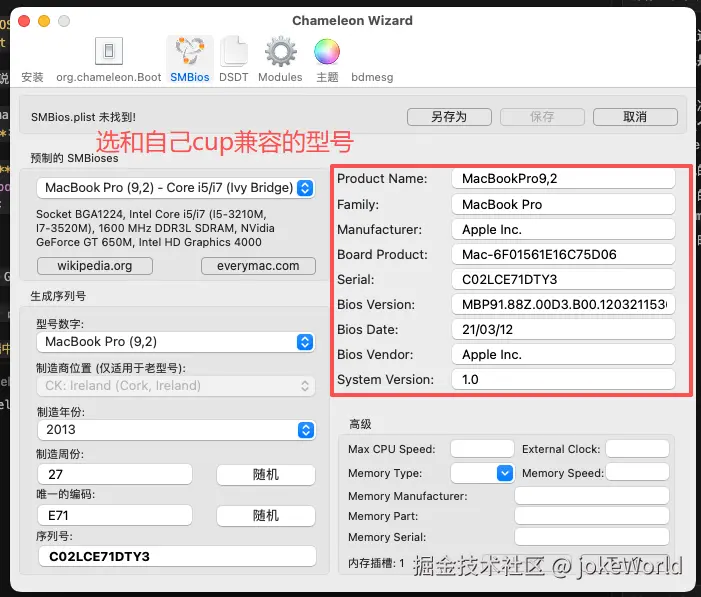The image size is (701, 597).
Task: Minimize the Chameleon Wizard window
Action: click(x=44, y=21)
